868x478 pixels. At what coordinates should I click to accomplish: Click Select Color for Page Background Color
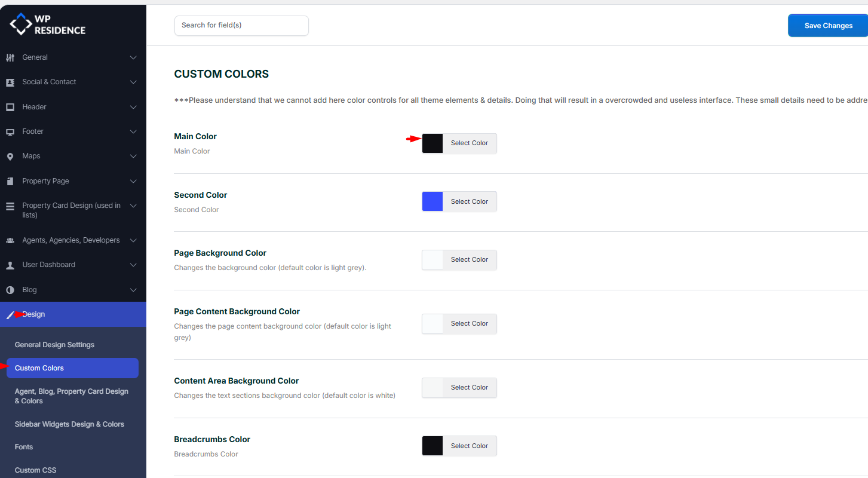tap(469, 260)
